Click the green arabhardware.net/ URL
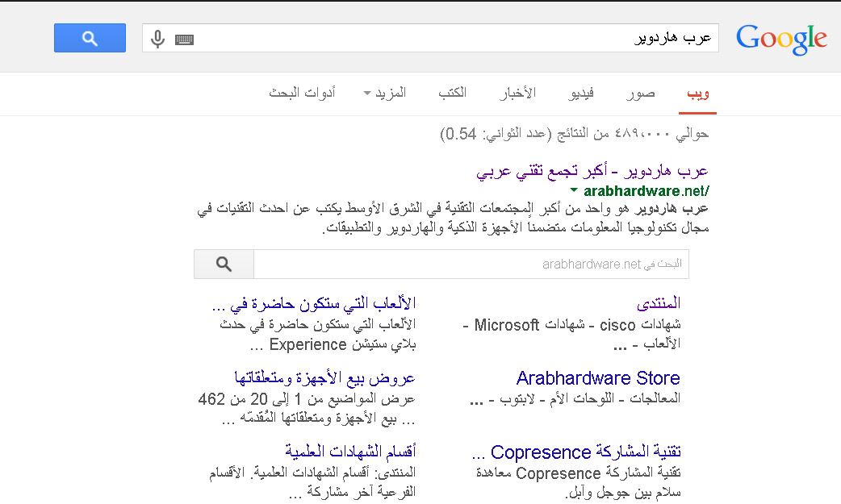 pyautogui.click(x=646, y=191)
